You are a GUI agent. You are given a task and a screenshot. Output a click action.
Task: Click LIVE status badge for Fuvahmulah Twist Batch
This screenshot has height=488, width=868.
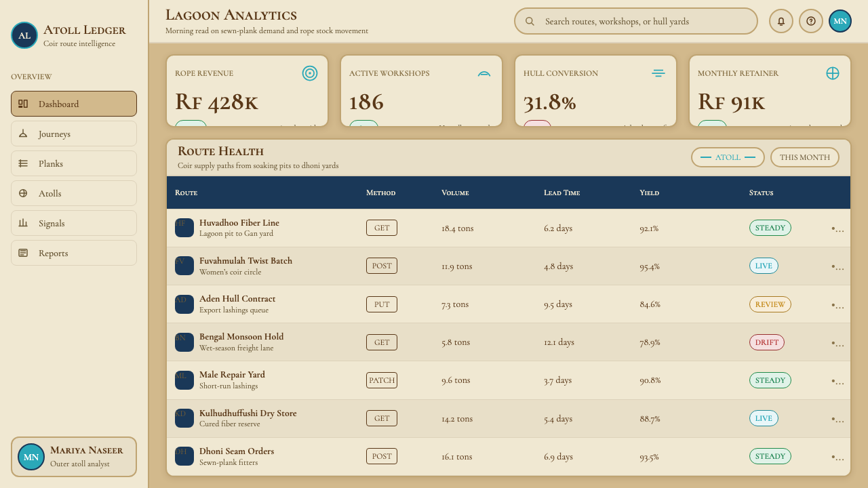pos(764,266)
